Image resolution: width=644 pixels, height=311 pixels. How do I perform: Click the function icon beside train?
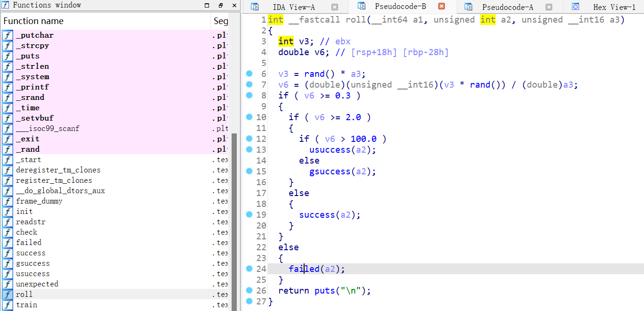(x=8, y=305)
